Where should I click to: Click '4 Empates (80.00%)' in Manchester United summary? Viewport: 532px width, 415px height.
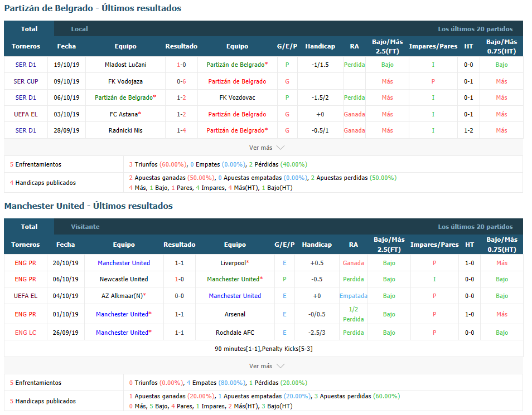[x=215, y=383]
